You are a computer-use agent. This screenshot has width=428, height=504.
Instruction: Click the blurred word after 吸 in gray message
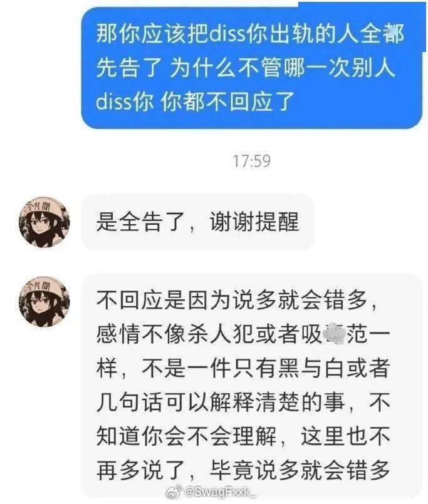[x=334, y=334]
